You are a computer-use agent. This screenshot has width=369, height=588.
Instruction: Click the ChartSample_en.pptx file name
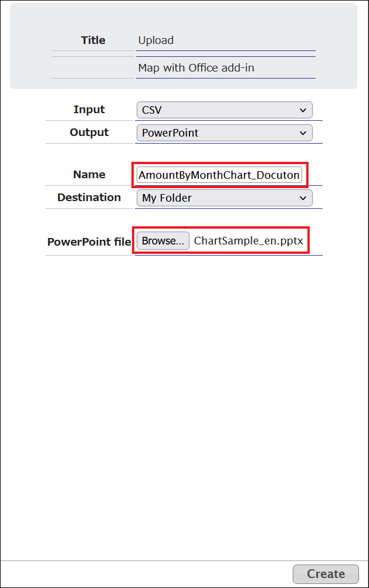pyautogui.click(x=249, y=241)
